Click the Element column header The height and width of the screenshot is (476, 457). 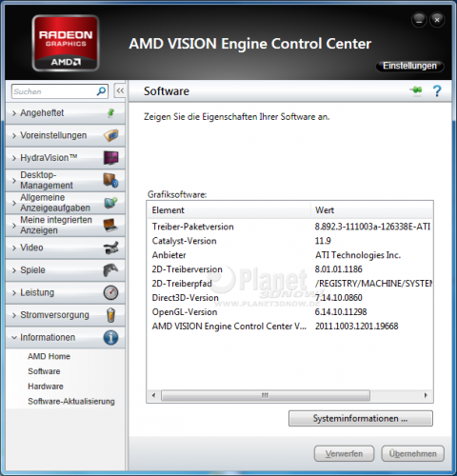pos(228,210)
